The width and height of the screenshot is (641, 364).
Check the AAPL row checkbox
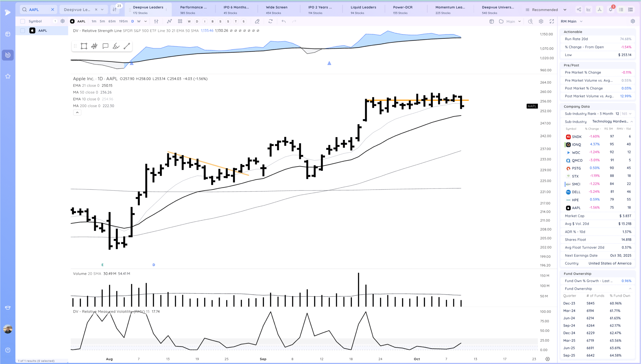(23, 31)
